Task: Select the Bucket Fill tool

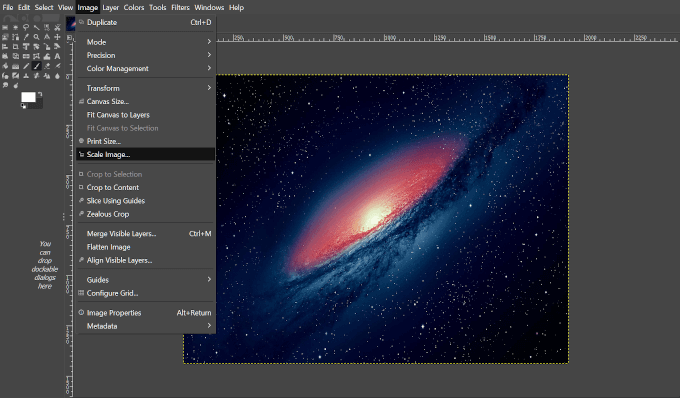Action: click(x=5, y=66)
